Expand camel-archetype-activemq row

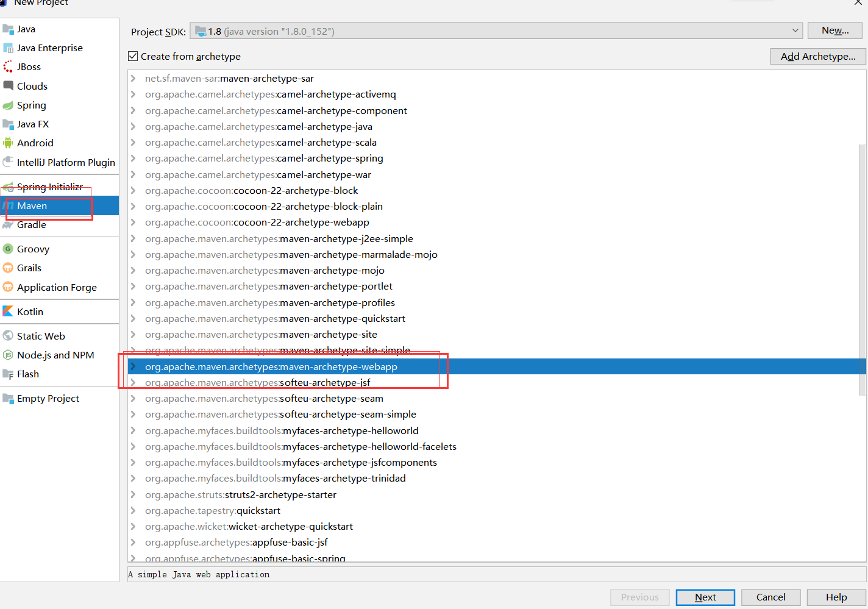pos(133,94)
